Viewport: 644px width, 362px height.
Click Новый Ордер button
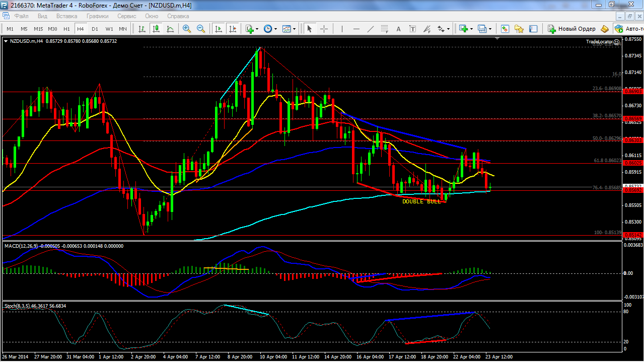(572, 29)
